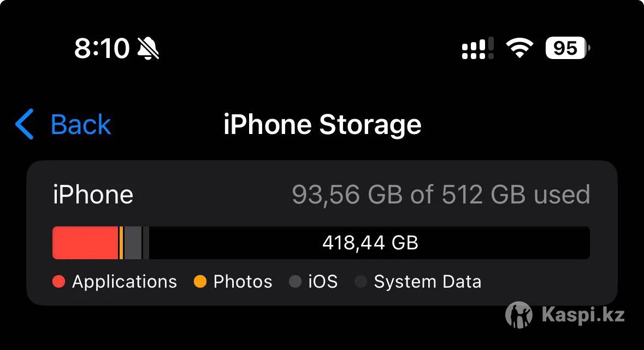
Task: Tap the gray iOS segment of storage bar
Action: [x=133, y=243]
